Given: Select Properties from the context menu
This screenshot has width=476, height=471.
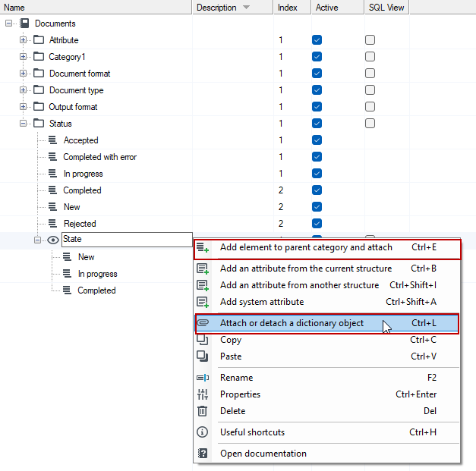Looking at the screenshot, I should tap(327, 394).
